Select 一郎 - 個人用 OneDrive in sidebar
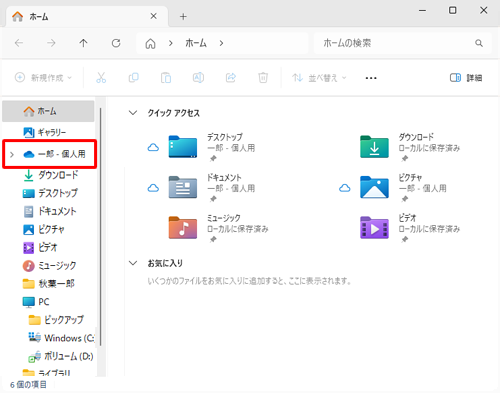The width and height of the screenshot is (500, 393). 50,154
